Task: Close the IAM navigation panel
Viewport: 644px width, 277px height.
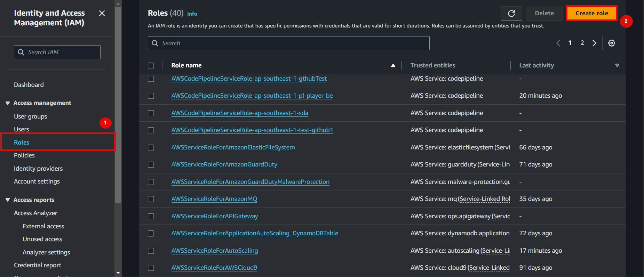Action: pyautogui.click(x=102, y=13)
